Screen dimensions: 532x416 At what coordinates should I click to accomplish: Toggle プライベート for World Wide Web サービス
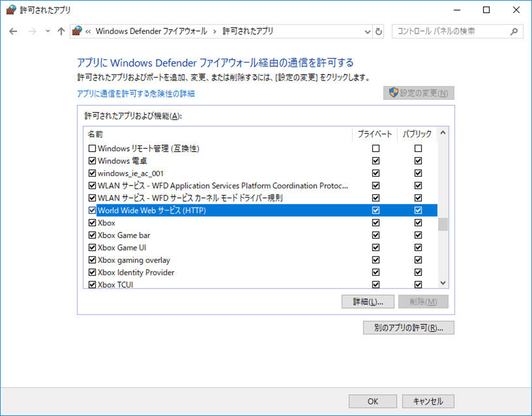click(375, 210)
